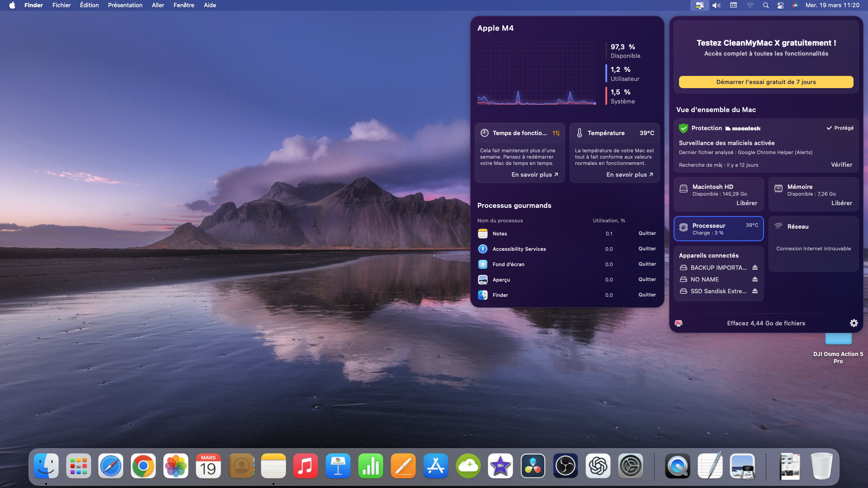Image resolution: width=868 pixels, height=488 pixels.
Task: Click the CleanMyMac menu bar icon
Action: pyautogui.click(x=699, y=5)
